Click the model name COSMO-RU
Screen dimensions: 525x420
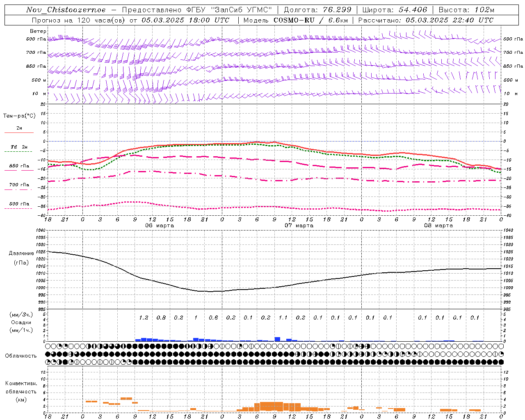click(294, 20)
